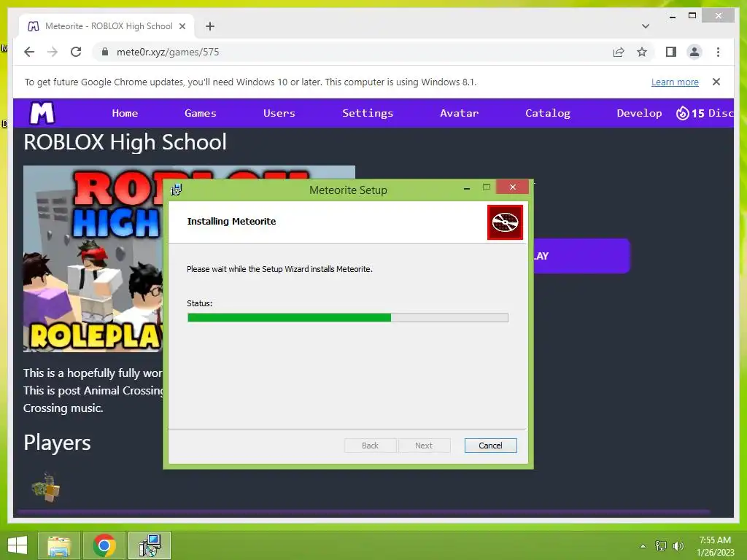Click the address bar URL mete0r.xyz/games/575
The height and width of the screenshot is (560, 747).
pos(168,52)
